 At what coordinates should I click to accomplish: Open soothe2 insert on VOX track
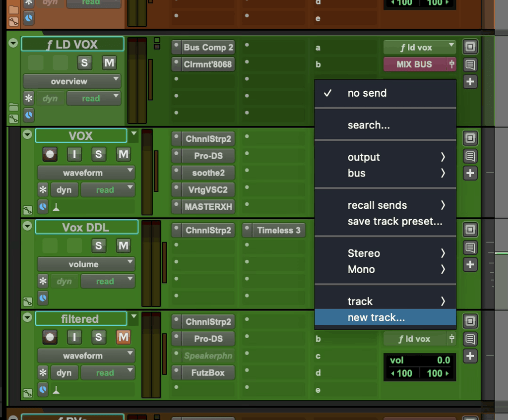click(208, 173)
